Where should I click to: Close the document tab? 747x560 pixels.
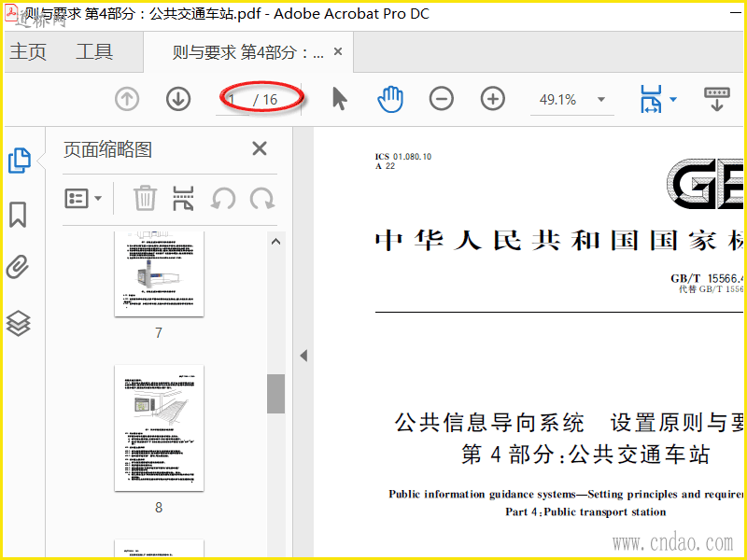point(338,51)
